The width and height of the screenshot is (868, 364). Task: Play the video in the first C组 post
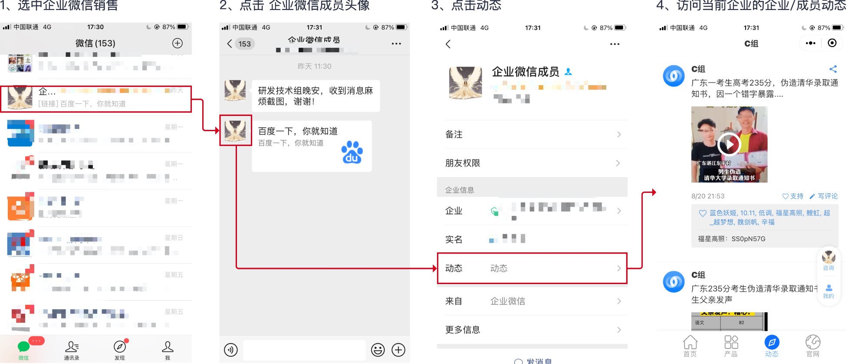[x=729, y=144]
